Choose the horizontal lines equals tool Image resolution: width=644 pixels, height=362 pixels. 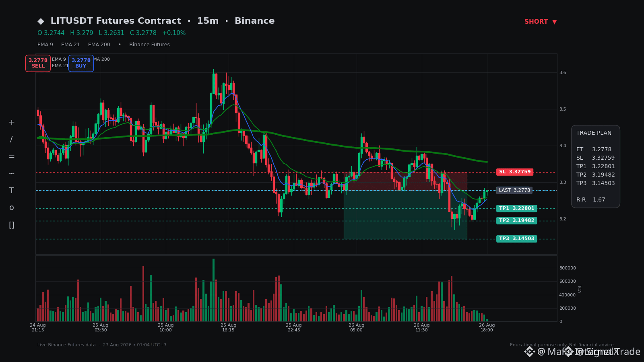12,156
